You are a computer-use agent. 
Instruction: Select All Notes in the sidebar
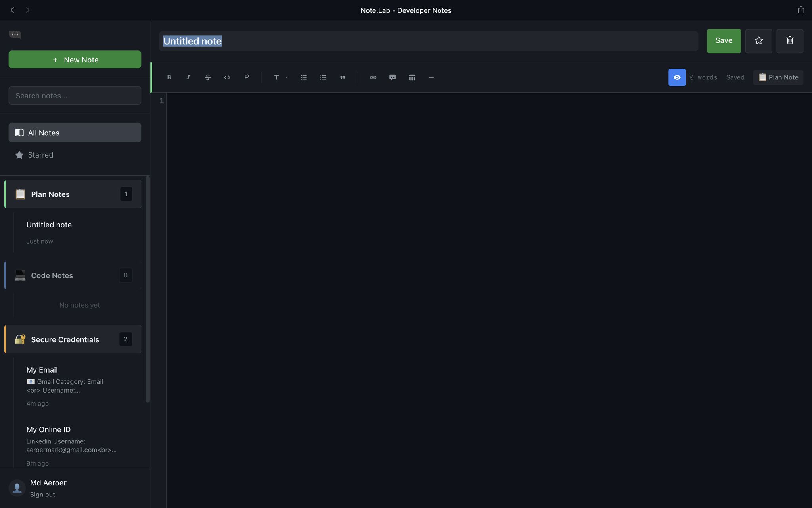(x=75, y=133)
